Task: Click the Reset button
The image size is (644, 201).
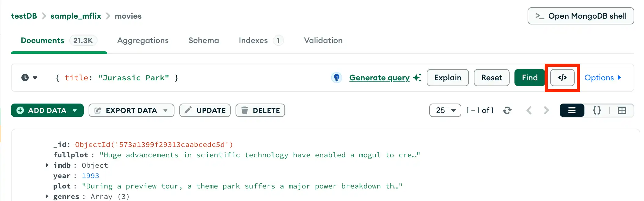Action: point(492,78)
